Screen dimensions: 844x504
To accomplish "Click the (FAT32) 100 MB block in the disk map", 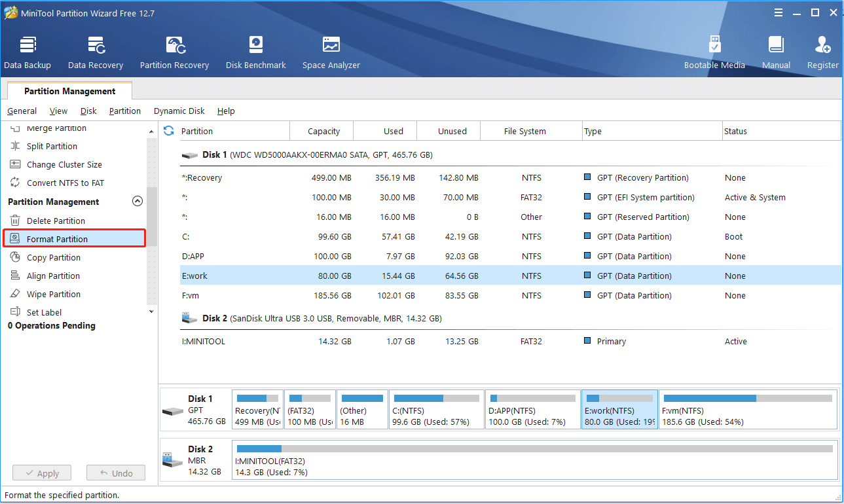I will tap(310, 410).
